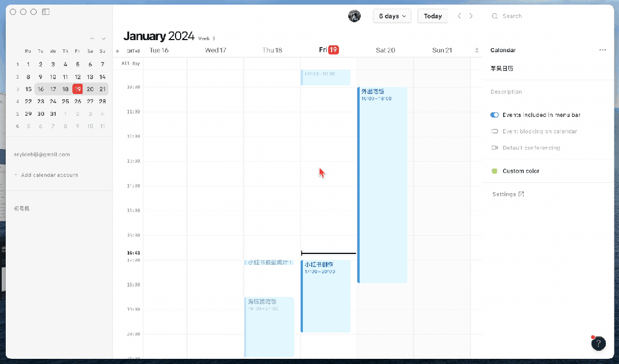Click the search magnifier icon

tap(495, 16)
